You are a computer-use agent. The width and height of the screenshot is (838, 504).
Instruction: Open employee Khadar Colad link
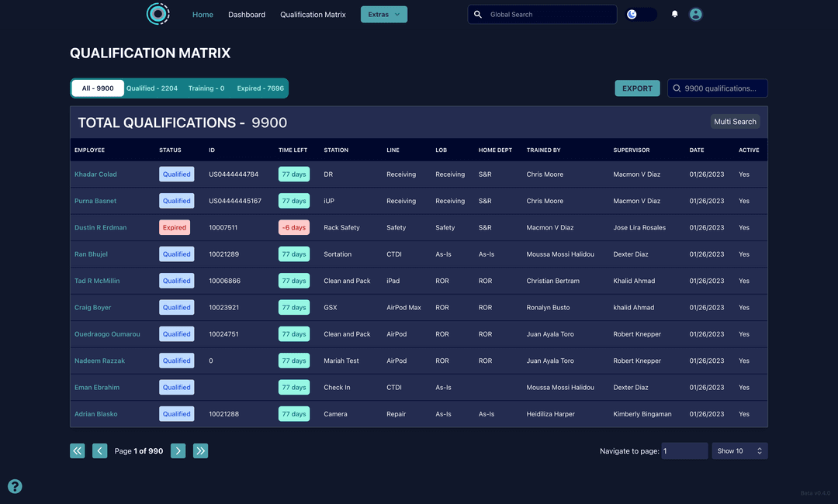tap(95, 174)
